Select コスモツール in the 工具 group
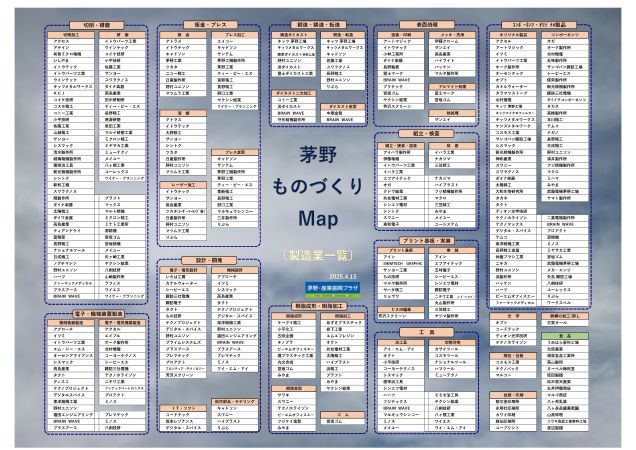 452,355
